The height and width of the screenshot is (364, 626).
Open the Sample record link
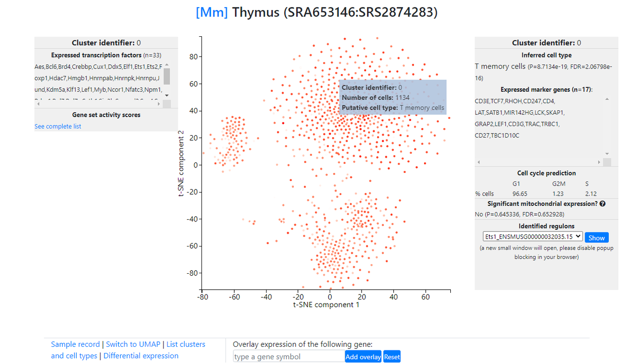75,344
